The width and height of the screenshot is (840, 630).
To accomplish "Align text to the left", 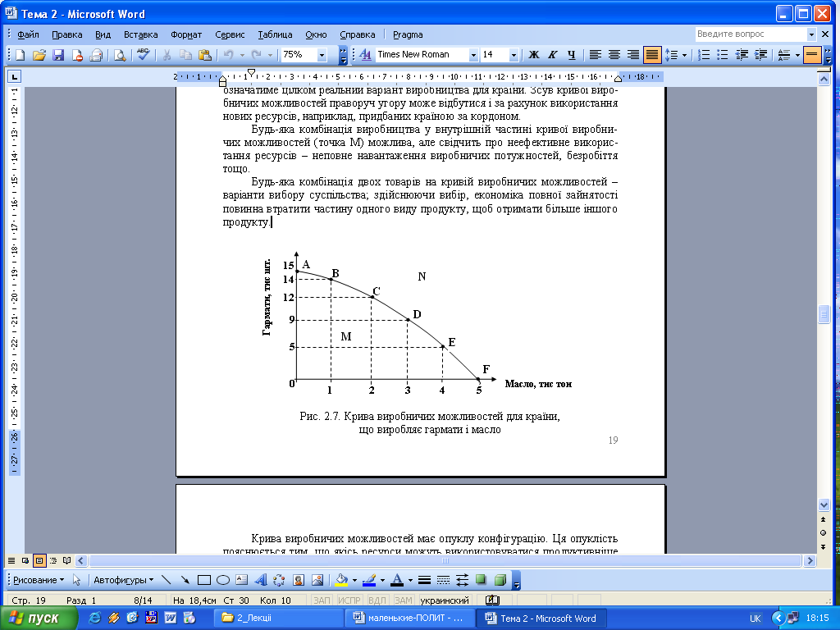I will 595,55.
